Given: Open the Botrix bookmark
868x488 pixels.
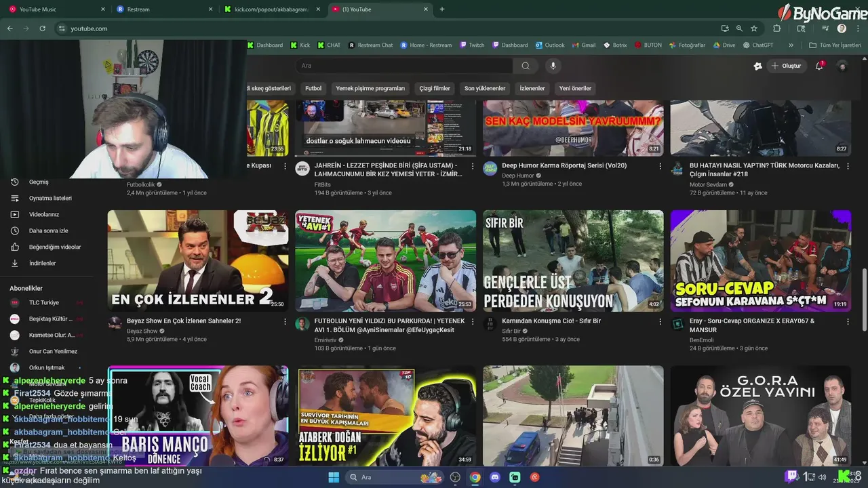Looking at the screenshot, I should coord(615,45).
